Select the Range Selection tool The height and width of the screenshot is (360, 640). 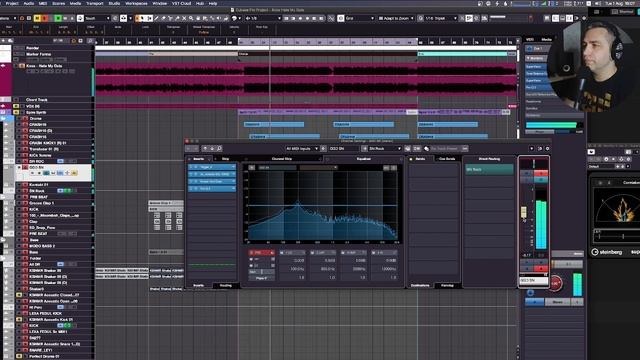149,18
